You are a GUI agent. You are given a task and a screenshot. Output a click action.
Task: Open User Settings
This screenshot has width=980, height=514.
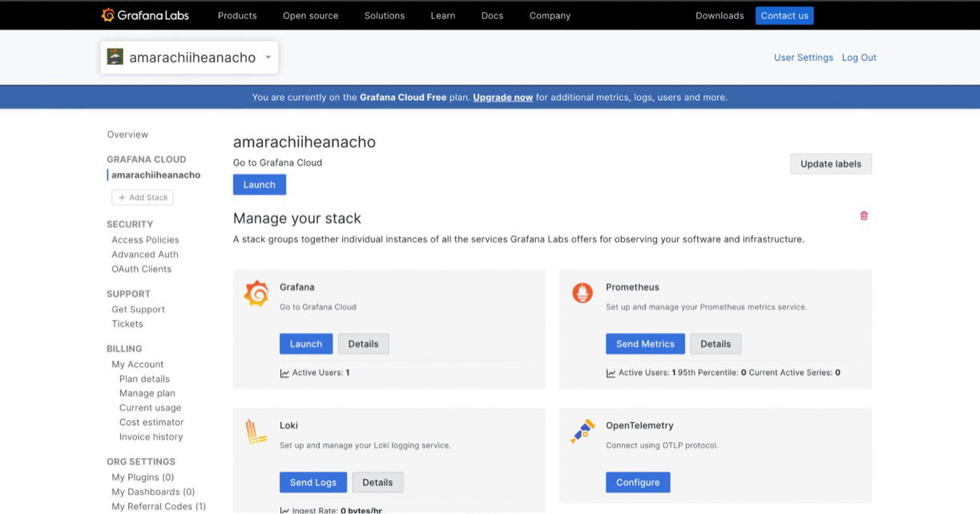tap(803, 58)
